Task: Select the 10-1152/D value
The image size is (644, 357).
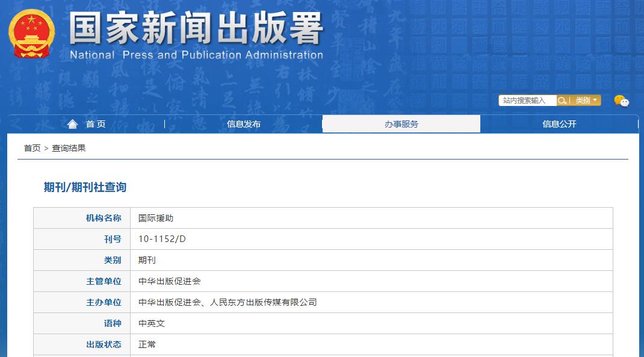Action: click(x=162, y=239)
